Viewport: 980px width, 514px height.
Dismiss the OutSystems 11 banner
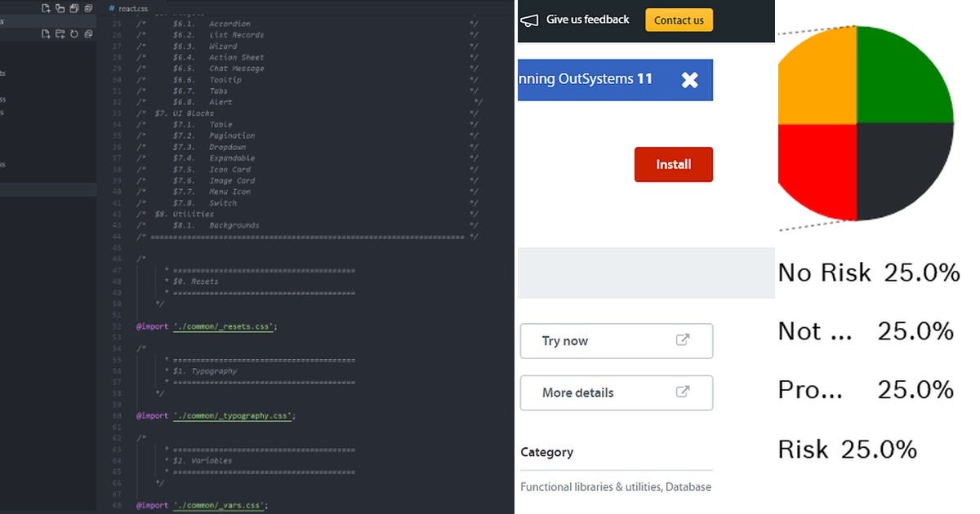(x=690, y=79)
